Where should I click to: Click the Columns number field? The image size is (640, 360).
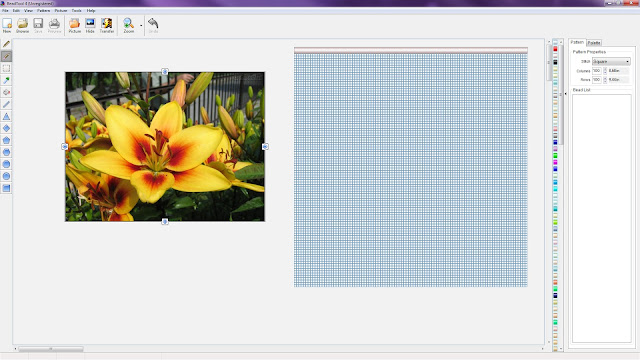tap(597, 71)
